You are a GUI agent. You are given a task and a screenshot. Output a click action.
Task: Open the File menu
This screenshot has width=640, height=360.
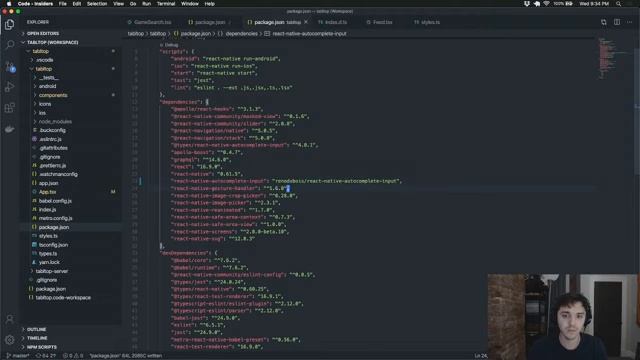[62, 4]
